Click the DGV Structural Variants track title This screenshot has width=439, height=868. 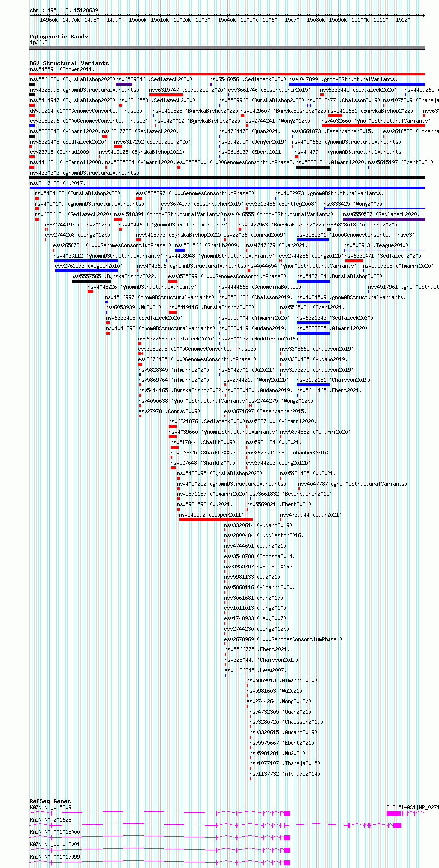(x=69, y=63)
